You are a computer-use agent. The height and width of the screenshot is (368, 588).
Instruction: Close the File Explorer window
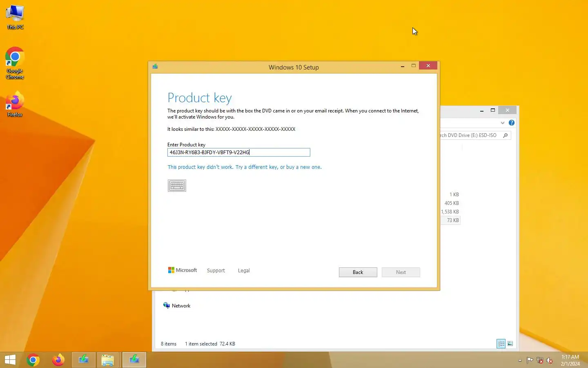(x=508, y=110)
